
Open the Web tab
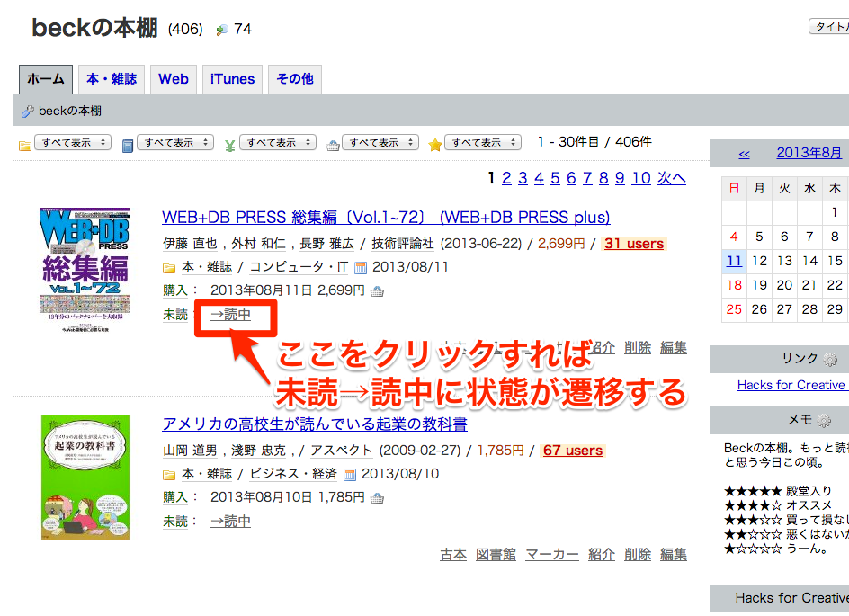click(174, 79)
